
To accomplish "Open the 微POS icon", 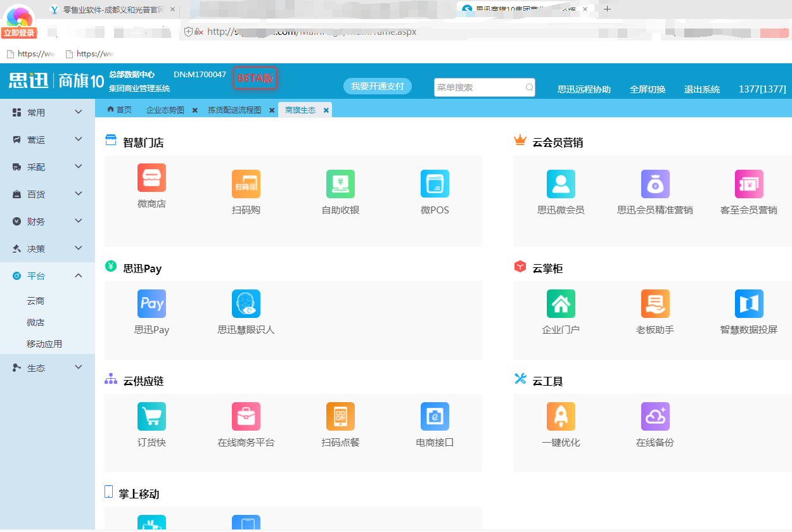I will (x=434, y=184).
